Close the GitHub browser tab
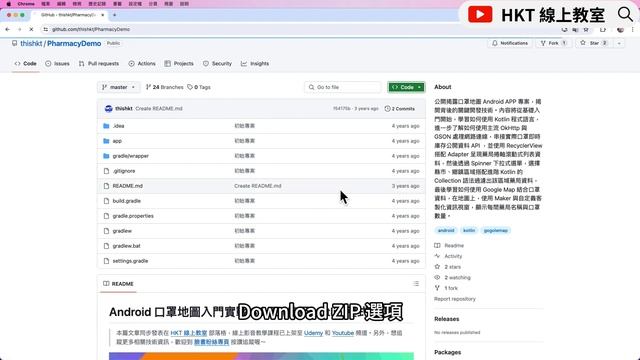The height and width of the screenshot is (360, 640). tap(102, 15)
